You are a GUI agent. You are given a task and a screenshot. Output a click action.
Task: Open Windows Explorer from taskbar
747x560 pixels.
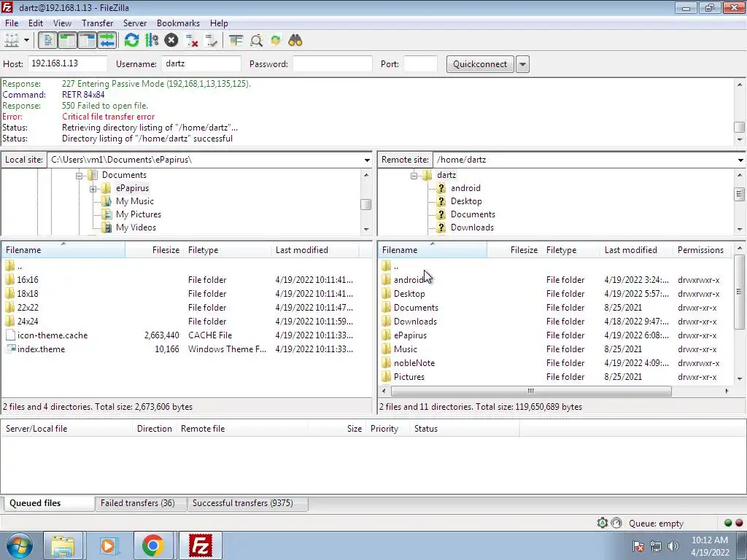pos(63,545)
